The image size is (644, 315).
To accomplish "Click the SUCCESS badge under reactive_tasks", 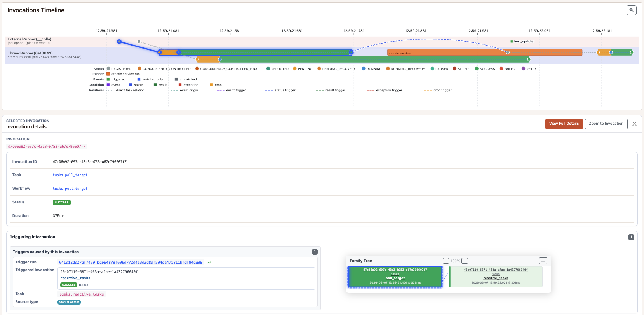I will 69,285.
